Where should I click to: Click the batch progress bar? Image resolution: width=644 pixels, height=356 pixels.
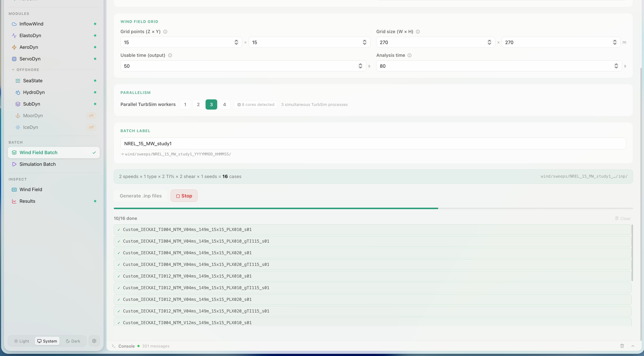[x=373, y=208]
